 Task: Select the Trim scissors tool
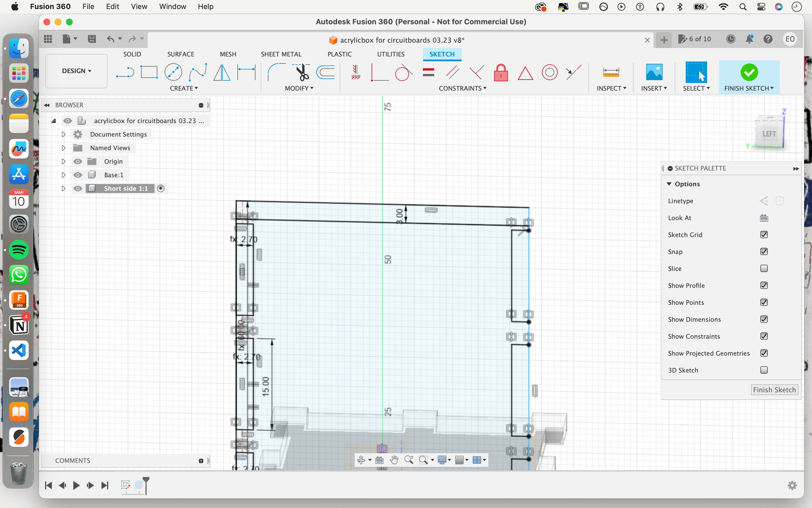302,72
